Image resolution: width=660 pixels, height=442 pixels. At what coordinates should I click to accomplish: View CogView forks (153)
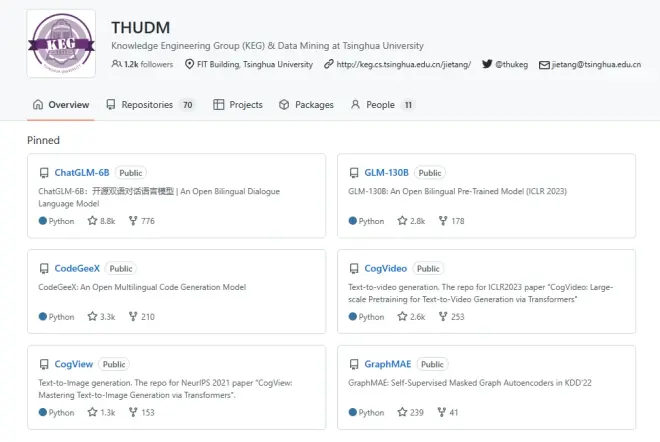click(142, 413)
